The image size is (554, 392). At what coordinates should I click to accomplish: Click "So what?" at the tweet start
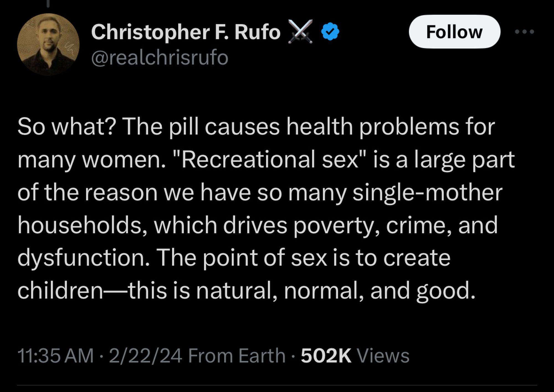(x=67, y=127)
